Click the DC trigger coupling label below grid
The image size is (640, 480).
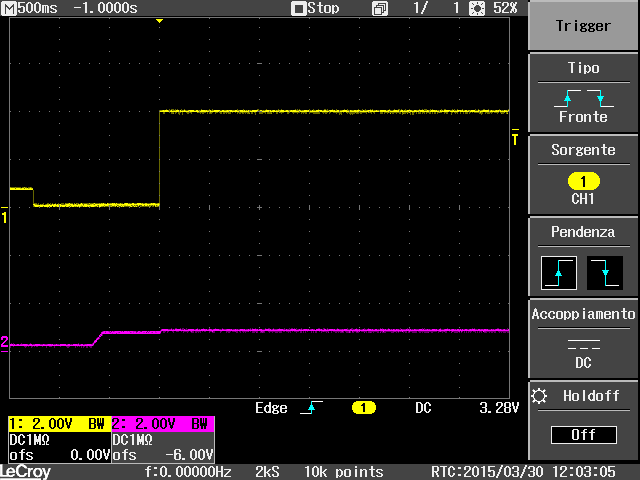[423, 408]
